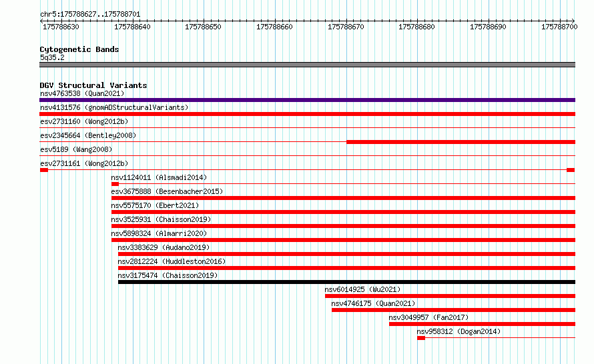This screenshot has width=594, height=364.
Task: Click the gray 5q35.2 cytogenetic band bar
Action: coord(307,65)
